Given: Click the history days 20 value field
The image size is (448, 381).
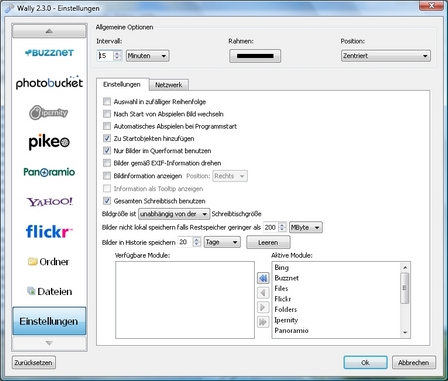Looking at the screenshot, I should coord(185,242).
